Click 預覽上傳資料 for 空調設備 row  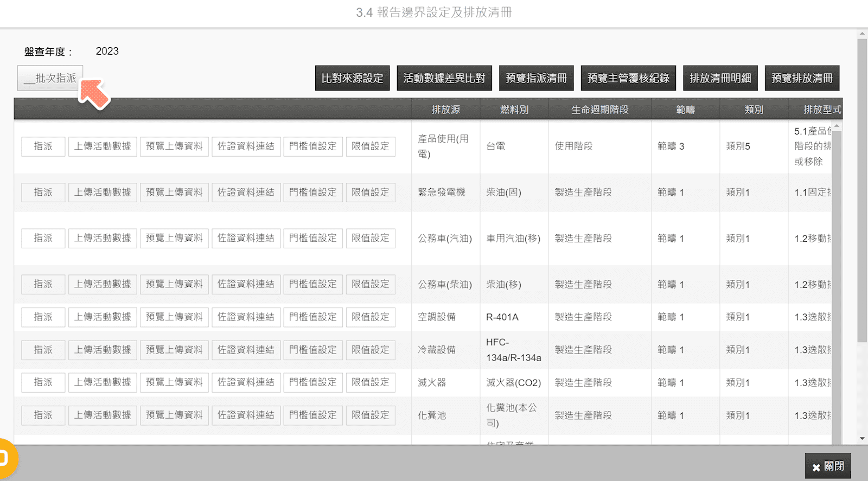[174, 317]
